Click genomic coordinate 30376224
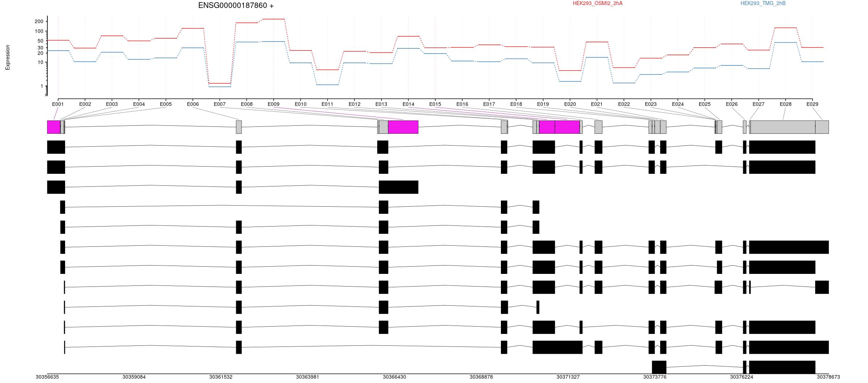Viewport: 868px width, 383px height. coord(742,377)
